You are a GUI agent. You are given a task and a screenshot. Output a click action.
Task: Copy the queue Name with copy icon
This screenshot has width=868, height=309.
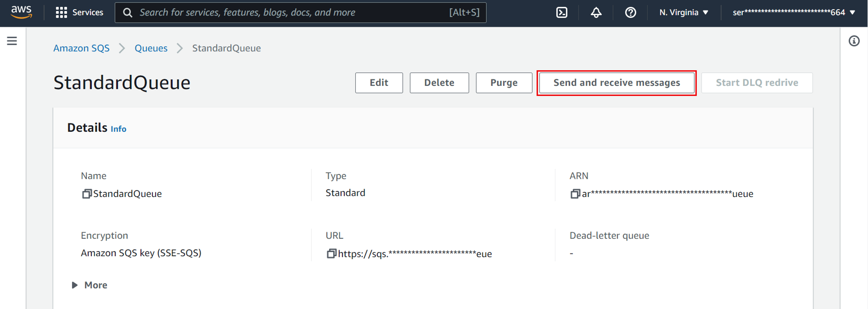click(87, 194)
